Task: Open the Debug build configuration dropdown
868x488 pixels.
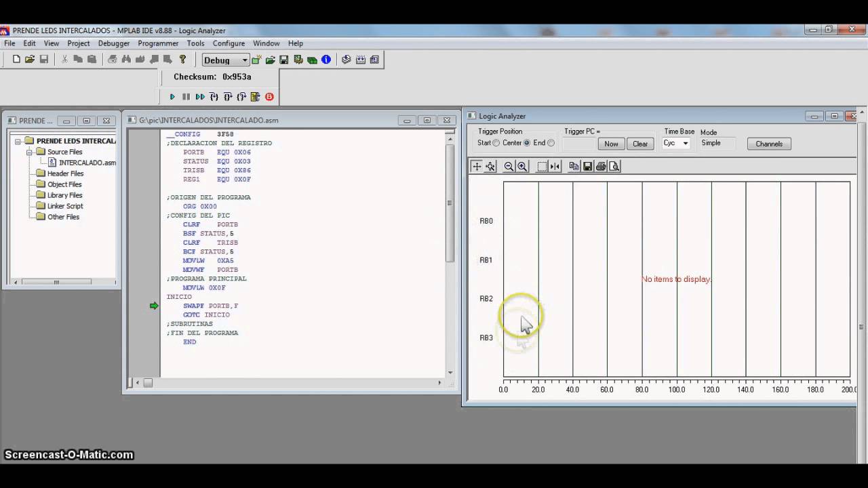Action: [x=244, y=60]
